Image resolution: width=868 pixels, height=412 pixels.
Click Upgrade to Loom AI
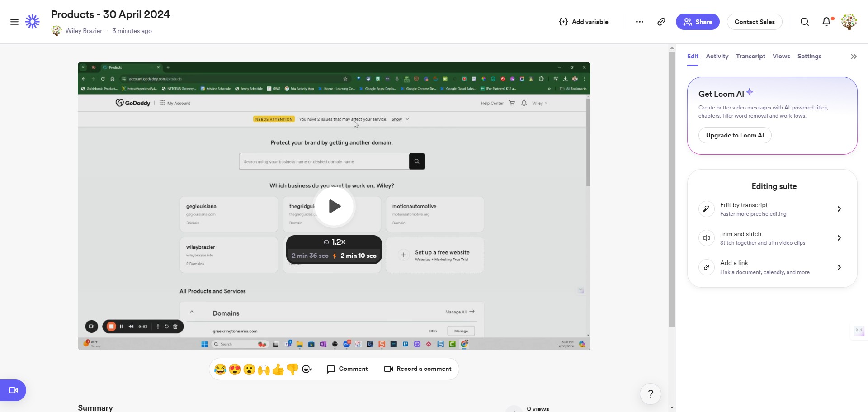click(x=735, y=135)
